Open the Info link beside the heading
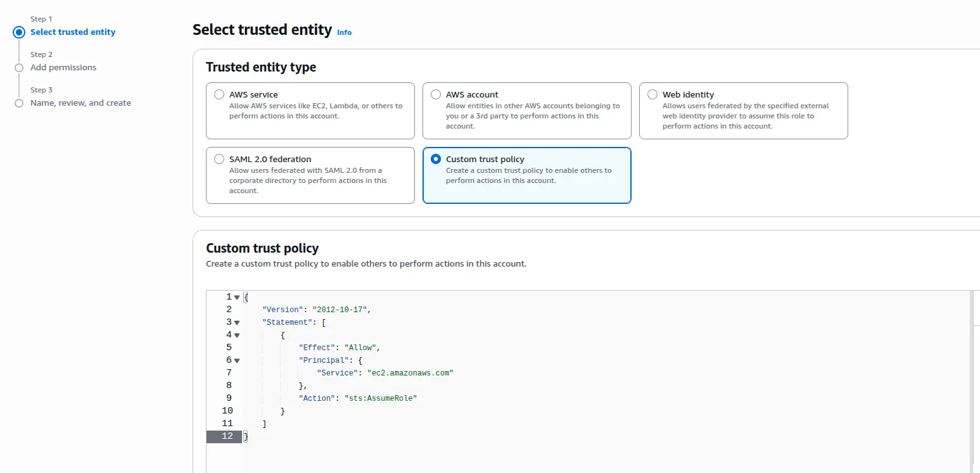 point(344,32)
